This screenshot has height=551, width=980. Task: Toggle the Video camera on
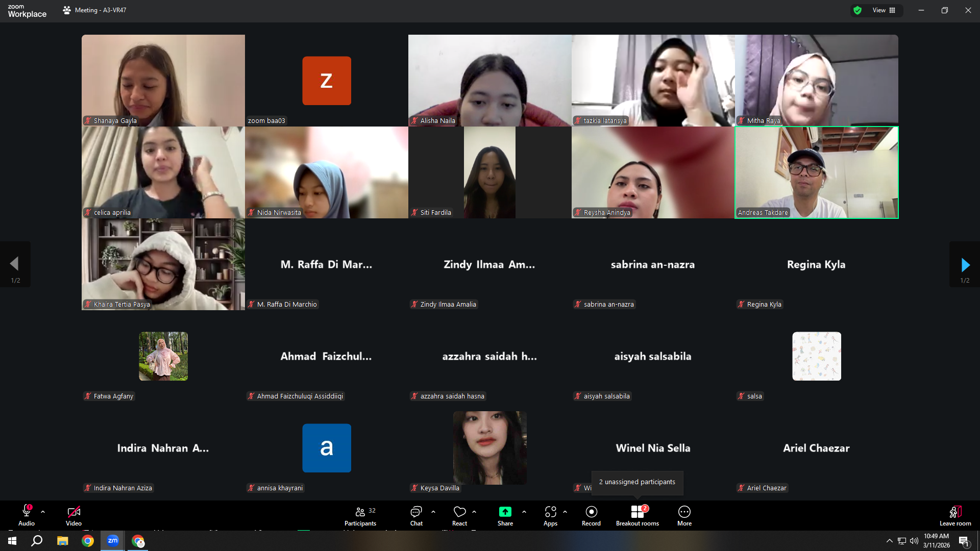pyautogui.click(x=73, y=516)
